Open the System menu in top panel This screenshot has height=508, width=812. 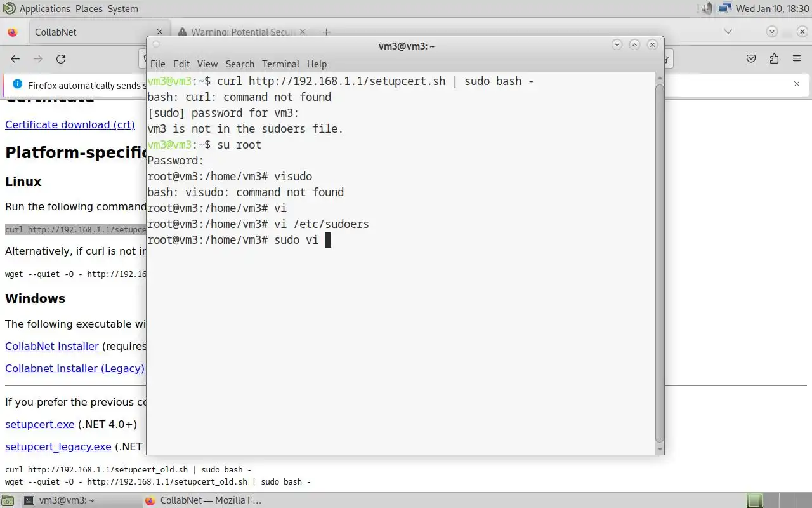click(x=123, y=9)
